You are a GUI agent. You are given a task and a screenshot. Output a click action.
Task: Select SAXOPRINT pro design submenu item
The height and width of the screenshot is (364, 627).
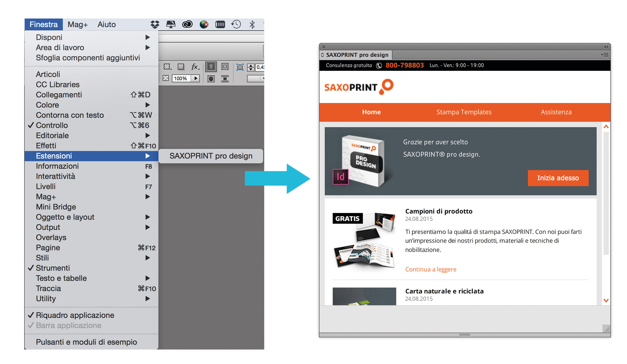point(211,156)
